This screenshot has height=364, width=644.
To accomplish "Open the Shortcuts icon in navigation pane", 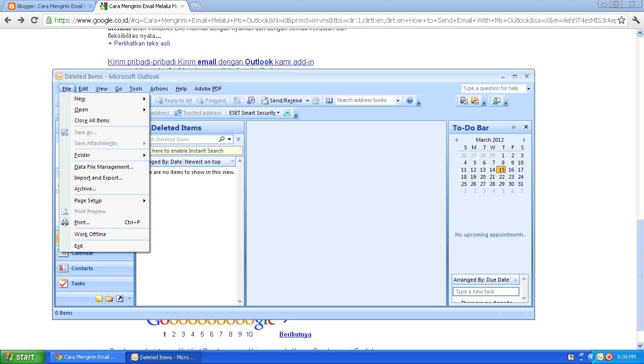I will [120, 299].
